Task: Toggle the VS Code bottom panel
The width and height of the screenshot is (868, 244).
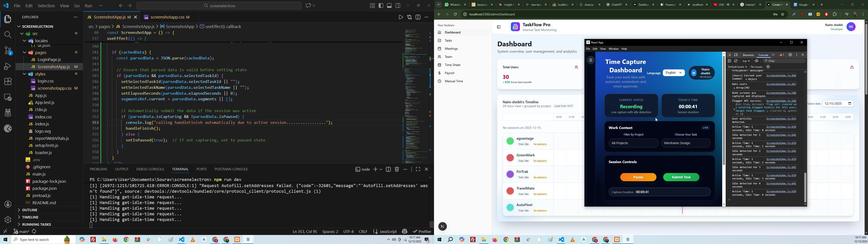Action: (x=389, y=6)
